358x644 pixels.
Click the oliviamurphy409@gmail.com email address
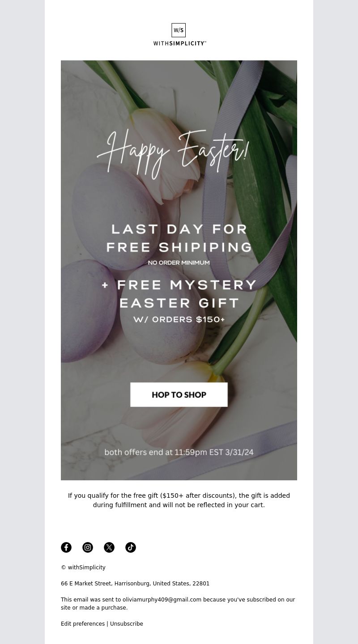pos(162,600)
